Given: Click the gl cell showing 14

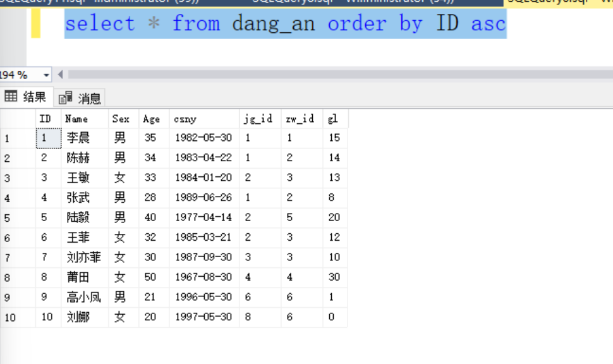Looking at the screenshot, I should [336, 158].
